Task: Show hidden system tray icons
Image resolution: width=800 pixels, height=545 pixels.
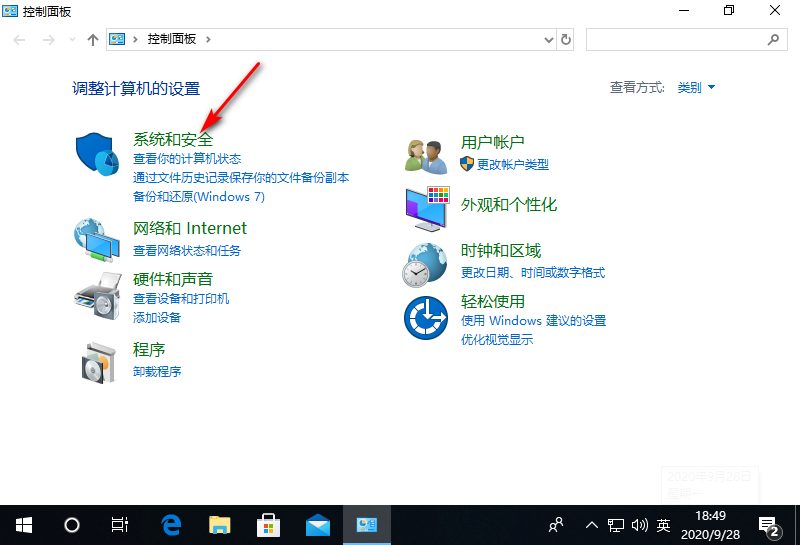Action: (591, 524)
